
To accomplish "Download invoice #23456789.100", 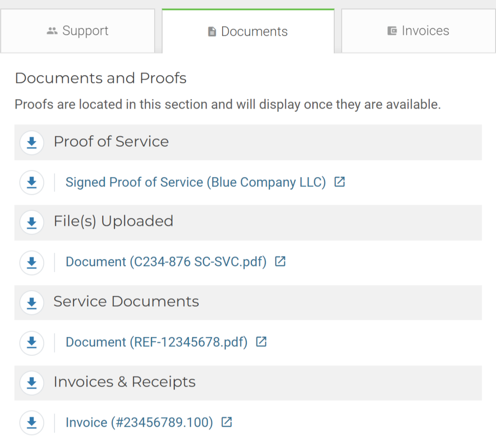I will [x=32, y=423].
